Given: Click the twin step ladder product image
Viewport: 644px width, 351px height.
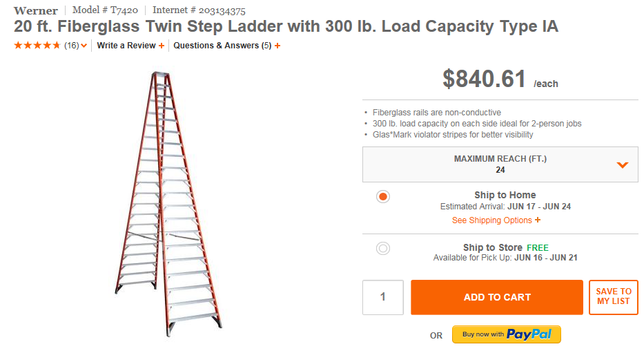Looking at the screenshot, I should (168, 200).
